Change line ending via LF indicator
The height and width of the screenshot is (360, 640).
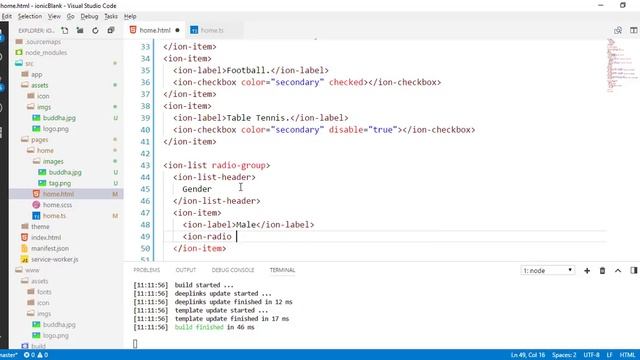point(609,355)
